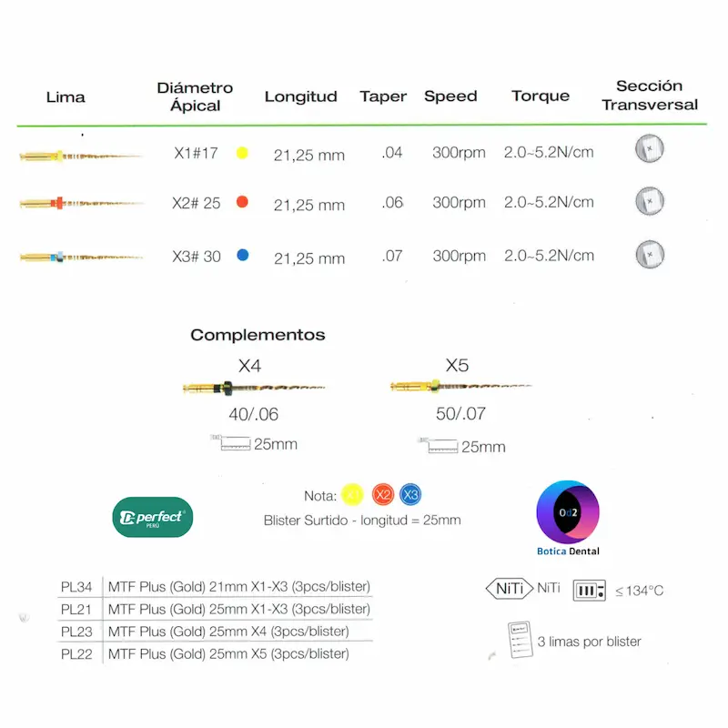
Task: Click the blue X3 circle in Nota
Action: (x=410, y=495)
